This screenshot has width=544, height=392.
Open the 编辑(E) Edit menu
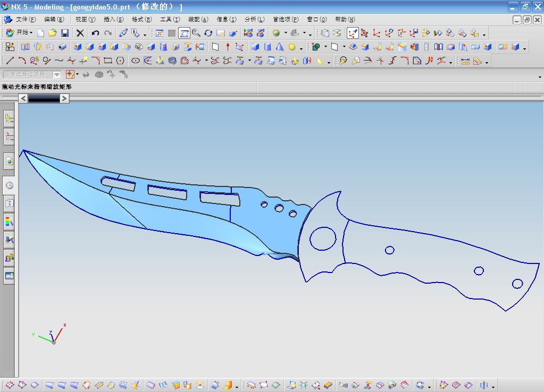pos(54,20)
